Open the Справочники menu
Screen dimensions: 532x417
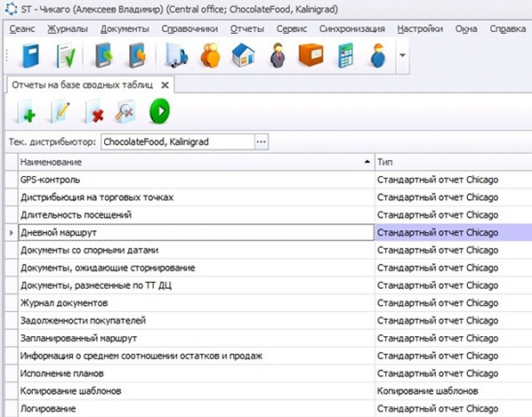click(x=189, y=29)
